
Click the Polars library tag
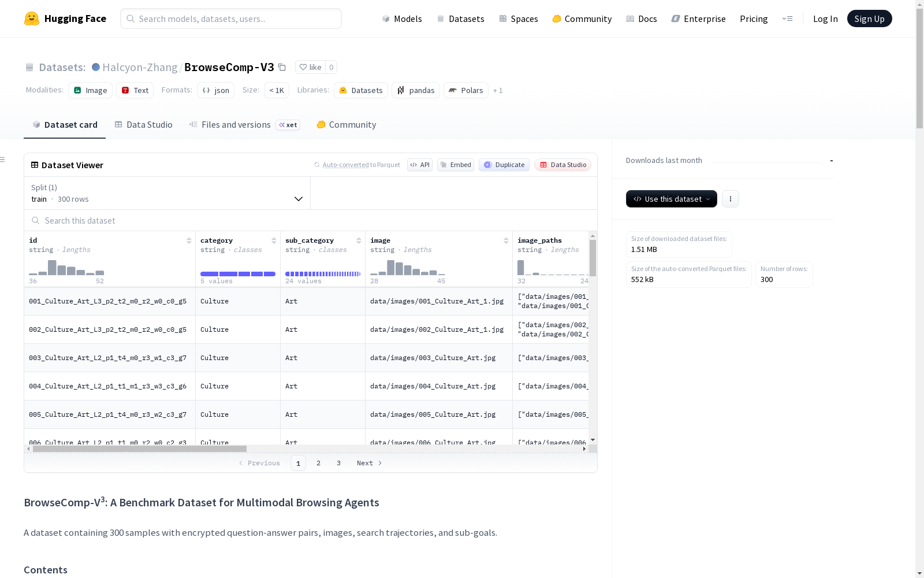(466, 90)
